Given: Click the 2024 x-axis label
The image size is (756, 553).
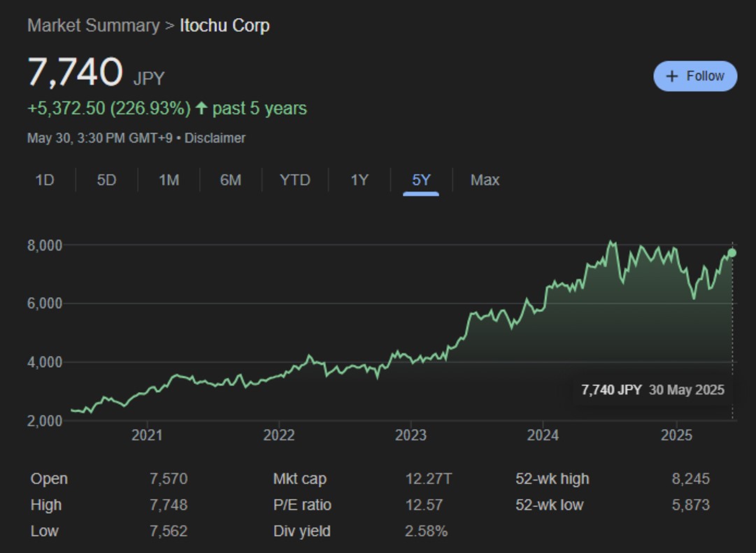Looking at the screenshot, I should 543,436.
